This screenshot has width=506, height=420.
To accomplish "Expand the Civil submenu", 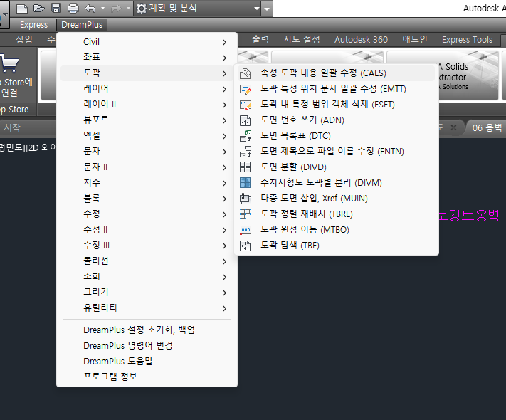I will pyautogui.click(x=147, y=42).
